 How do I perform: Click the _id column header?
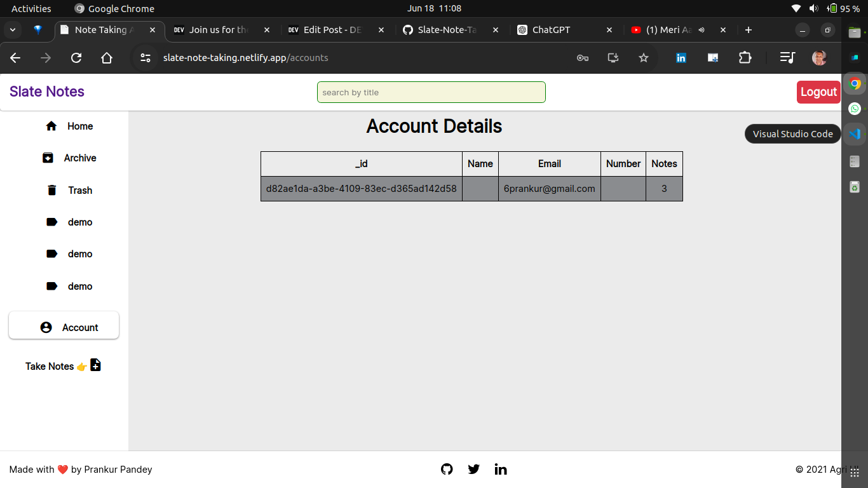362,164
